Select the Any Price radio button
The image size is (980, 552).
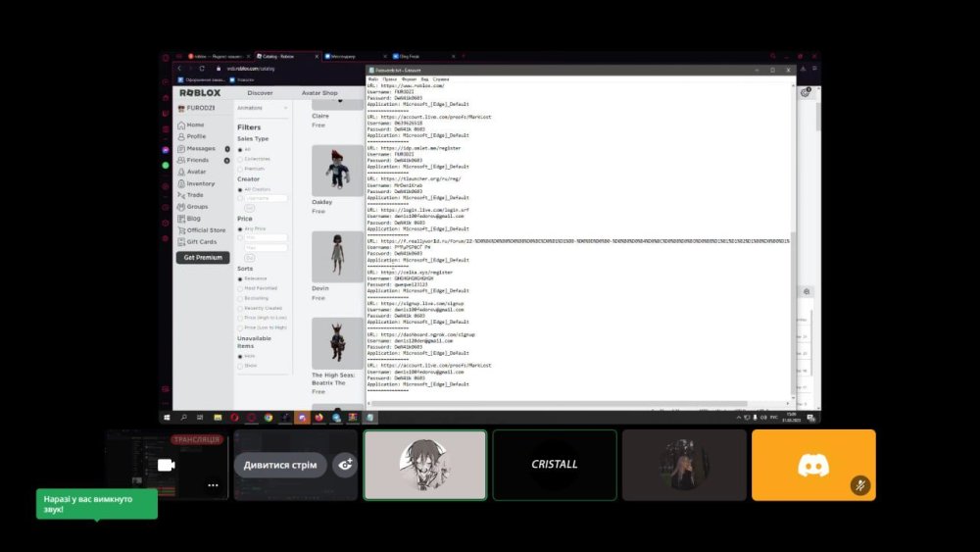tap(240, 229)
